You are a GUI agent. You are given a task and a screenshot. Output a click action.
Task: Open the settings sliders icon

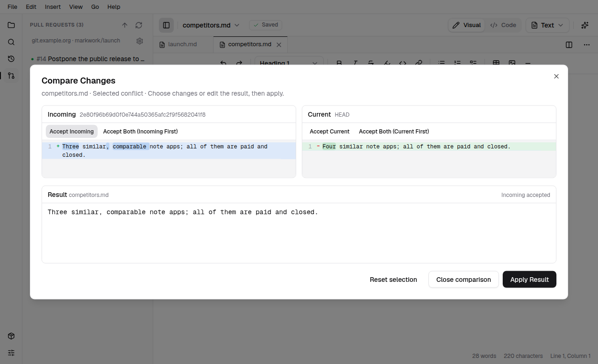click(x=11, y=353)
